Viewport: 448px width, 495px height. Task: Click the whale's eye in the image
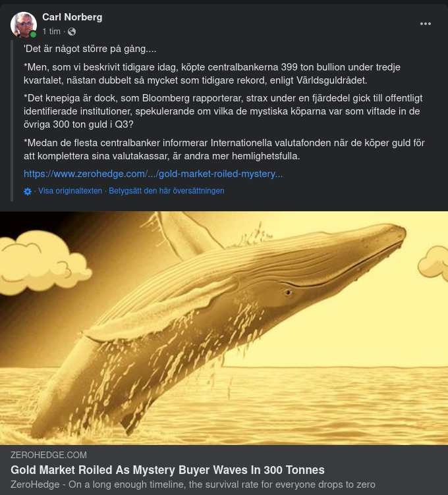tap(288, 293)
